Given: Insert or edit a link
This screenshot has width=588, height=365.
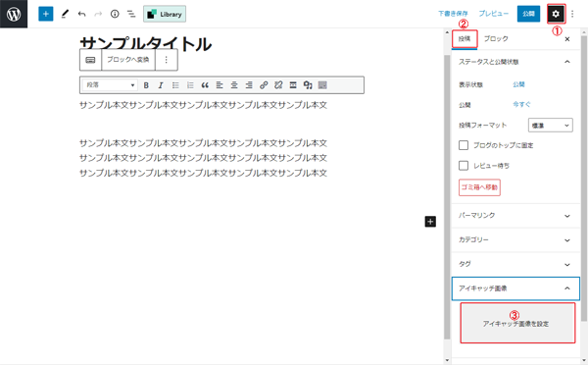Looking at the screenshot, I should [264, 85].
